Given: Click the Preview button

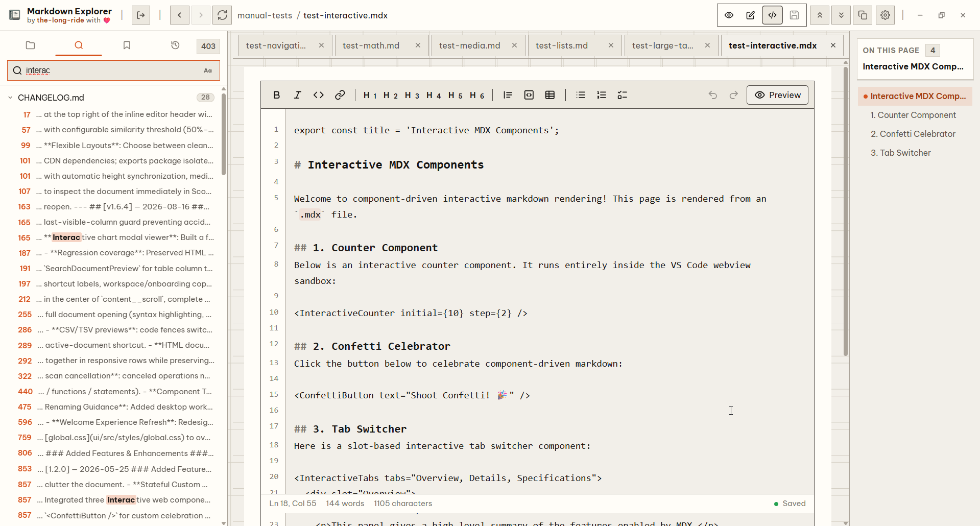Looking at the screenshot, I should [777, 95].
